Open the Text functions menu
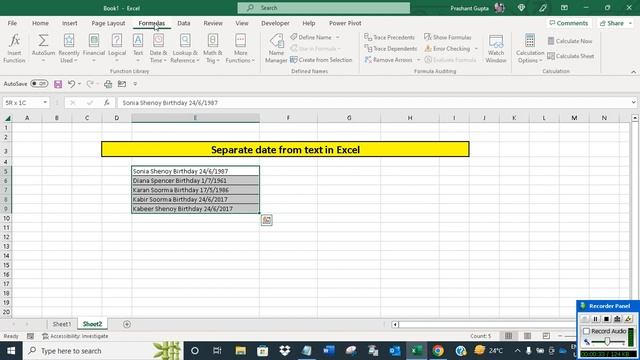 click(x=138, y=48)
